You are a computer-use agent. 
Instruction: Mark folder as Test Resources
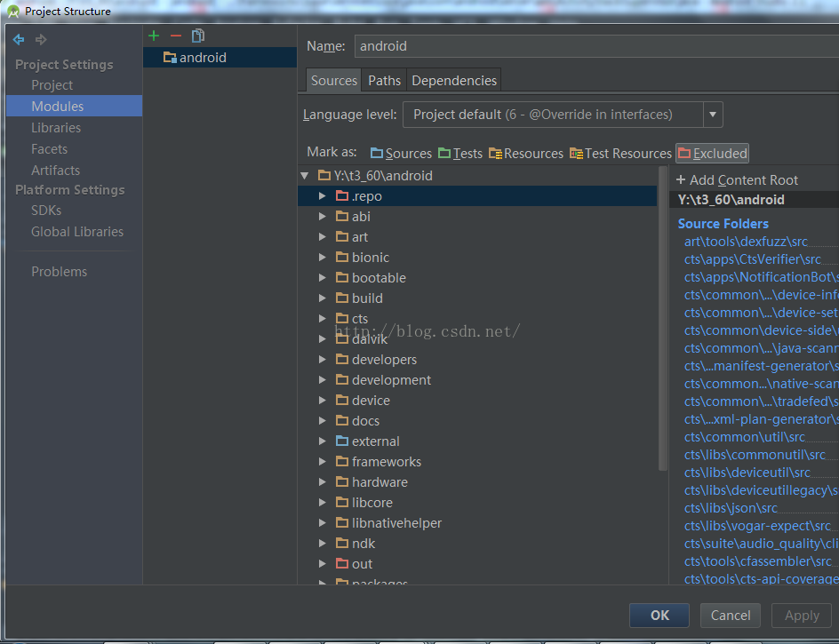pos(620,154)
